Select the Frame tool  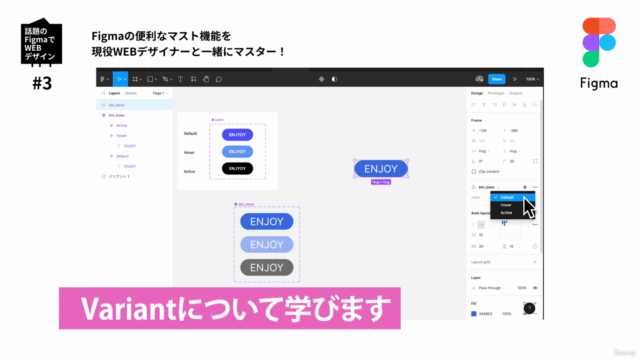click(135, 79)
